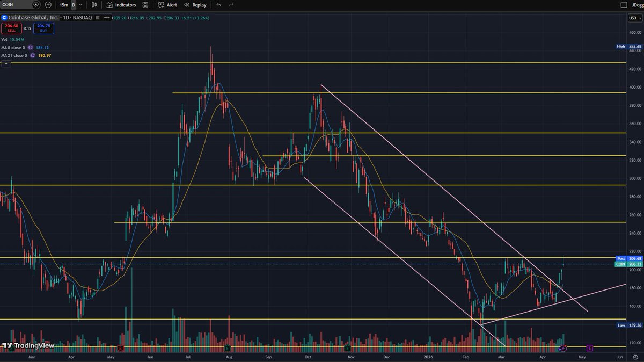
Task: Click the plus compare symbol icon
Action: [x=48, y=5]
